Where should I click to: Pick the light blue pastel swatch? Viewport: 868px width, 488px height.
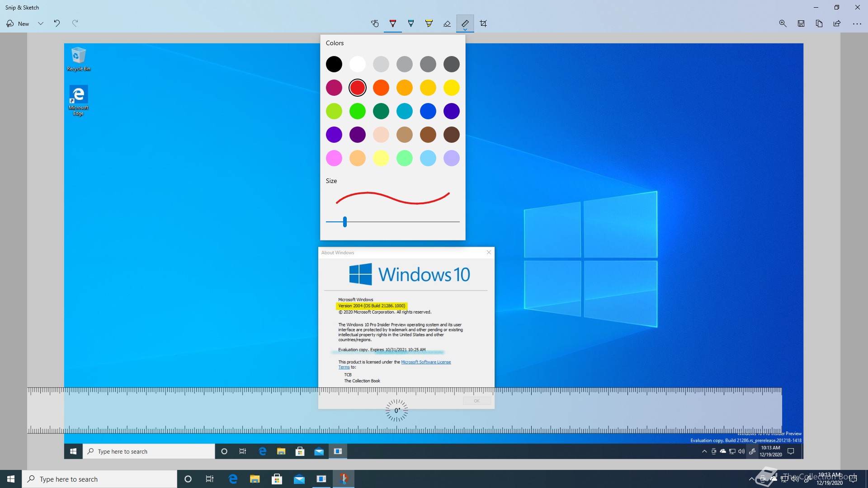428,158
